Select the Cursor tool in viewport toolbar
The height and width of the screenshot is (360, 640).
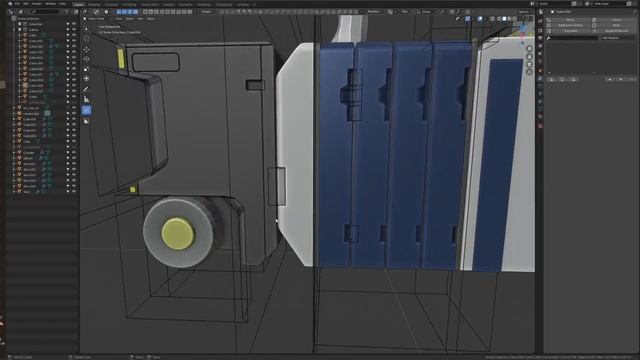tap(86, 39)
